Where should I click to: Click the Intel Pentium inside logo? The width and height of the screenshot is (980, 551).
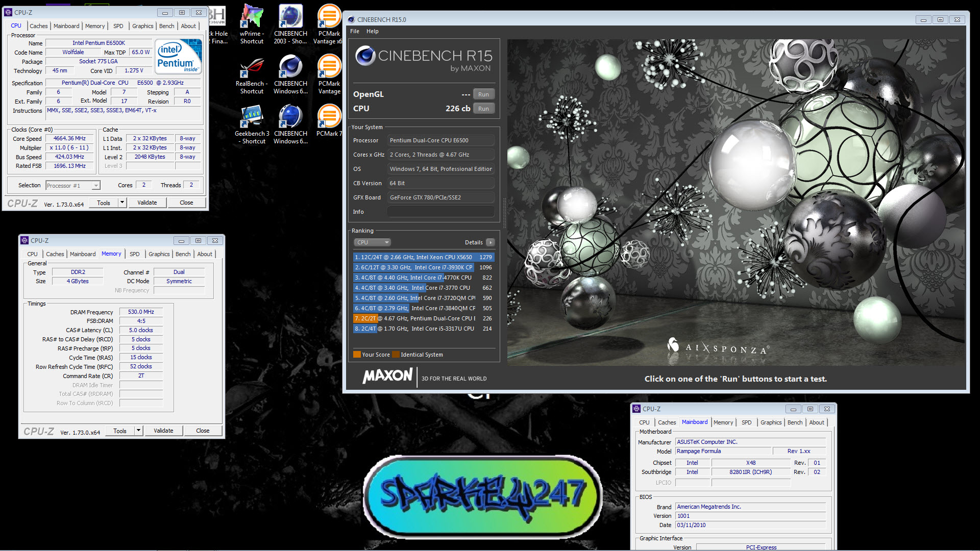(x=178, y=57)
